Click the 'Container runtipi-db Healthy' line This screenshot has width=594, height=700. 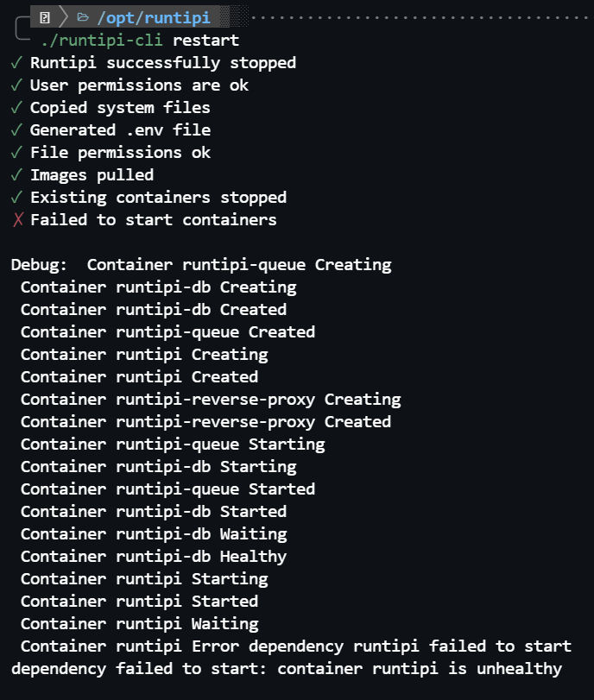tap(154, 556)
